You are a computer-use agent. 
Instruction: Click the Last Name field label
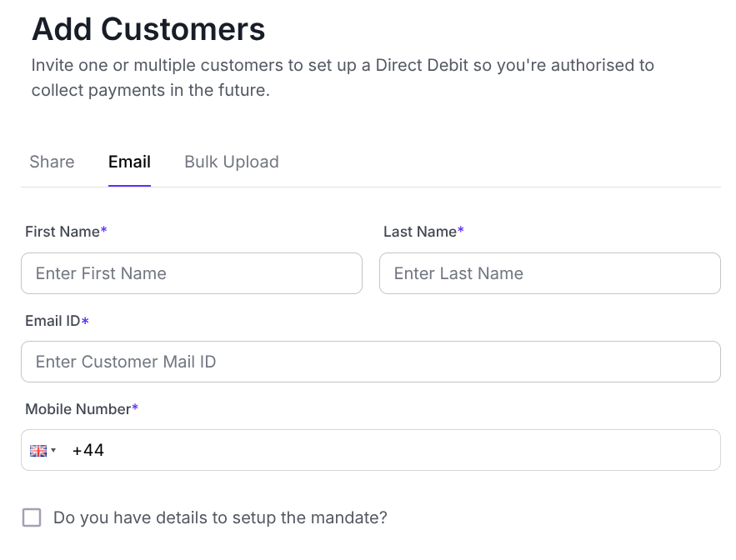coord(419,232)
